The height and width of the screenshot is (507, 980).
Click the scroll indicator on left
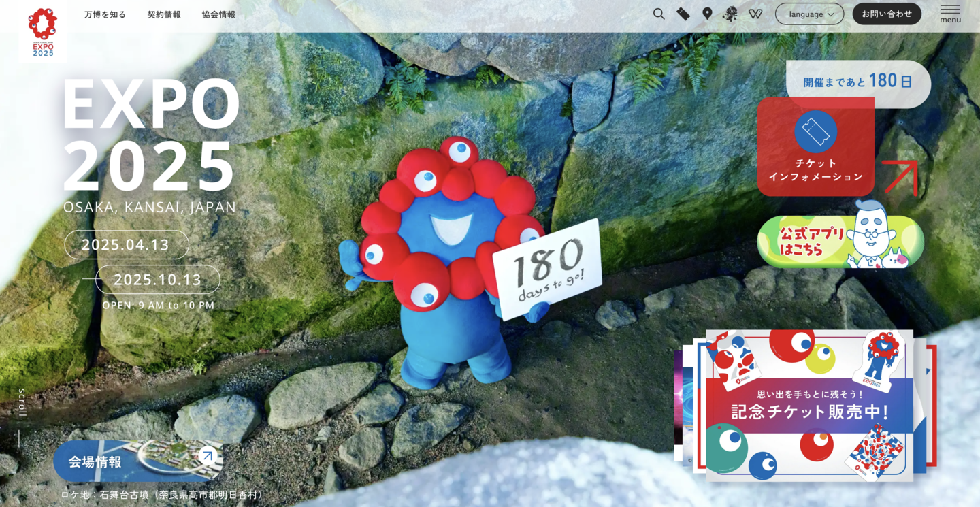[21, 415]
